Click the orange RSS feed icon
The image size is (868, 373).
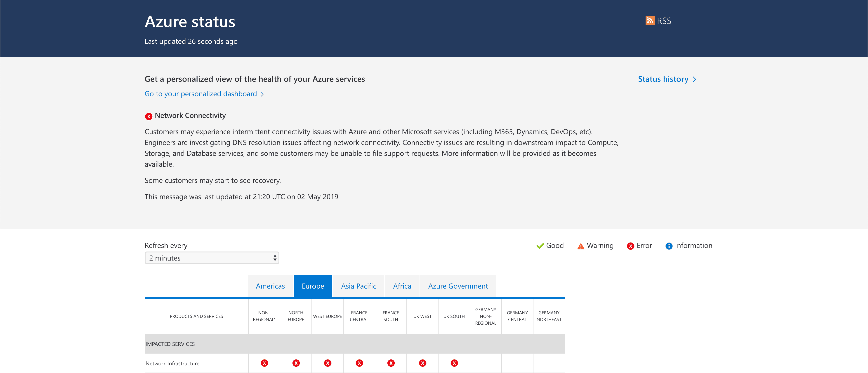(650, 21)
